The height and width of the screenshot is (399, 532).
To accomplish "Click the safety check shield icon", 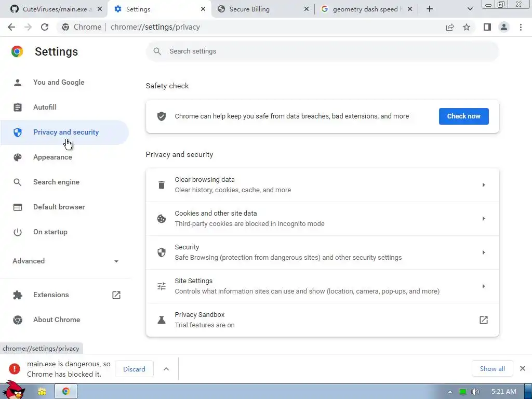I will click(162, 116).
